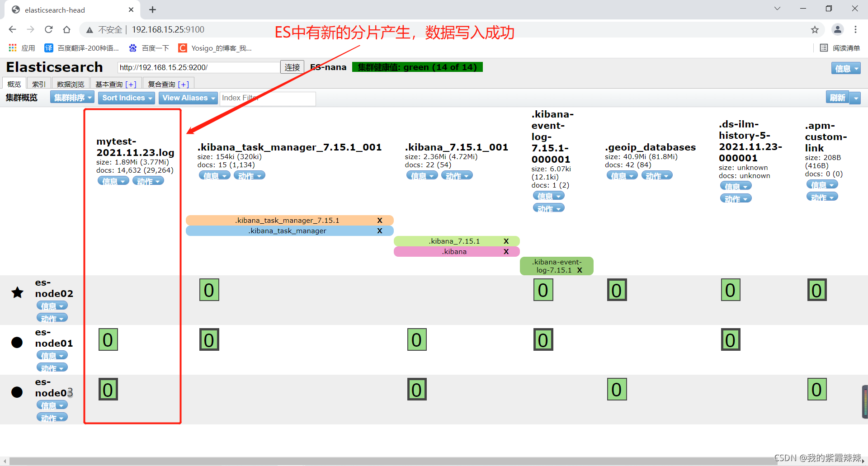Viewport: 868px width, 466px height.
Task: Open the Sort Indices dropdown
Action: [127, 98]
